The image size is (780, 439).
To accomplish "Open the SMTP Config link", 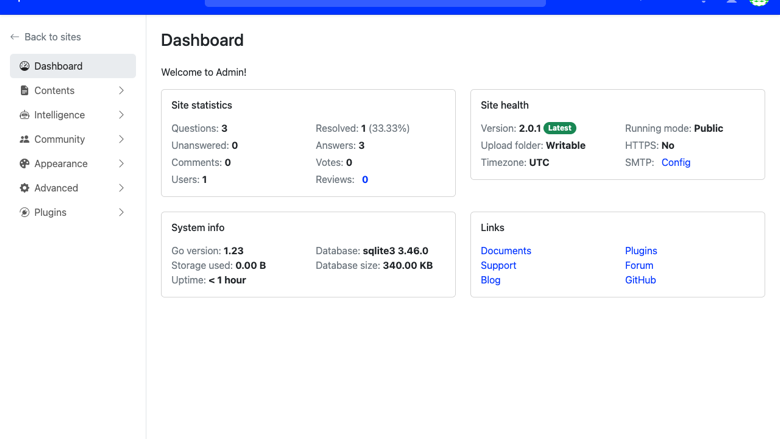I will (x=676, y=163).
